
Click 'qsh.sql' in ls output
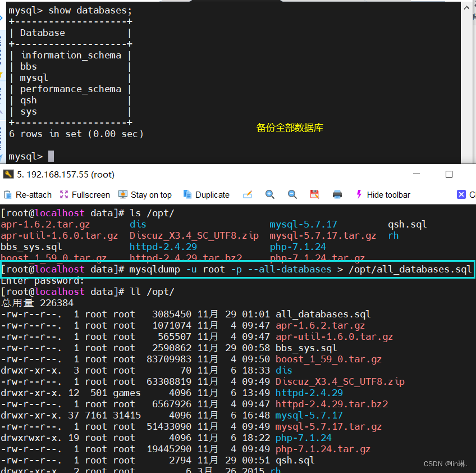(408, 225)
